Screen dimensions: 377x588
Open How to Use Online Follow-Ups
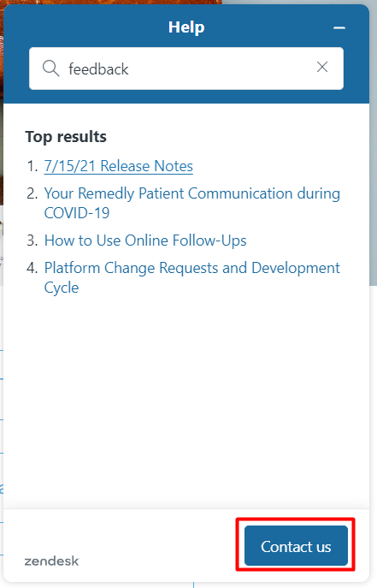[145, 241]
